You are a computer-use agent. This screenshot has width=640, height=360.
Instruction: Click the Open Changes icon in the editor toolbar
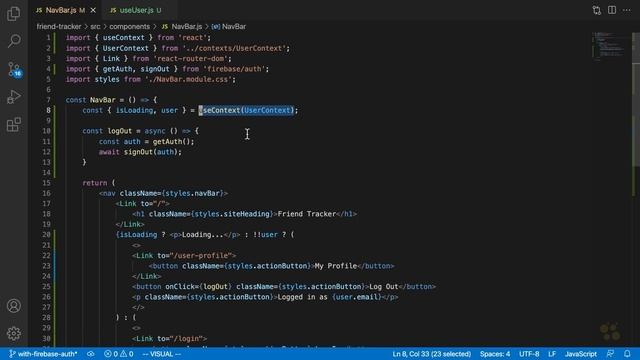[x=596, y=10]
